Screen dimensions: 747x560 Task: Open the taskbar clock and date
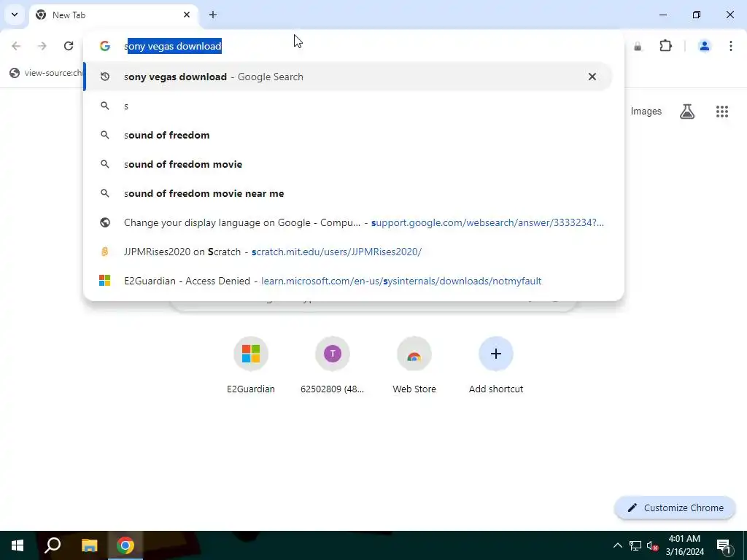(684, 545)
